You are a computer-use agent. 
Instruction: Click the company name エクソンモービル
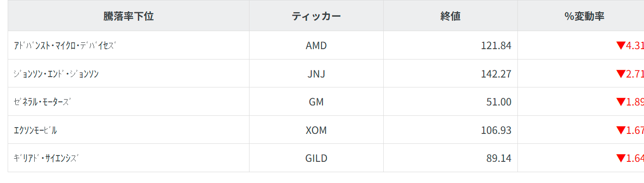click(x=36, y=130)
